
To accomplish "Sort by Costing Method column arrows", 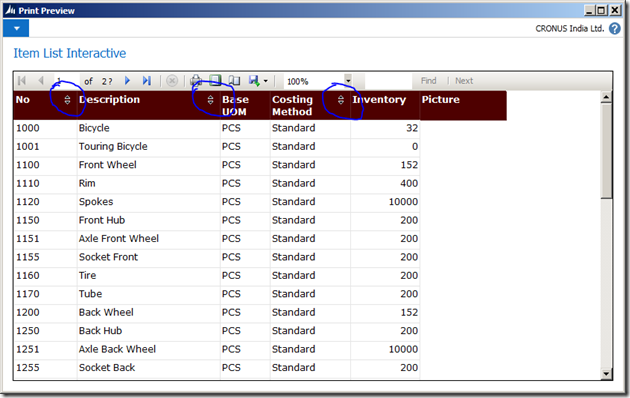I will pyautogui.click(x=341, y=100).
